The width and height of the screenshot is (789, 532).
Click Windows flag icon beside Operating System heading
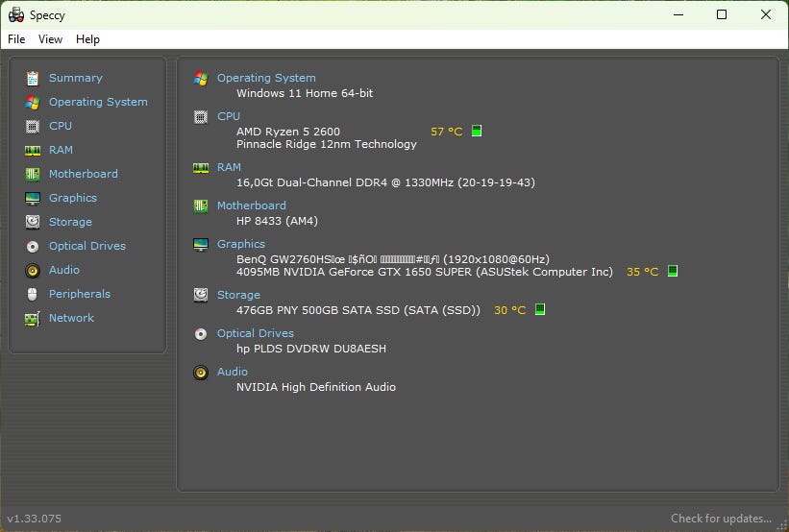[x=201, y=79]
